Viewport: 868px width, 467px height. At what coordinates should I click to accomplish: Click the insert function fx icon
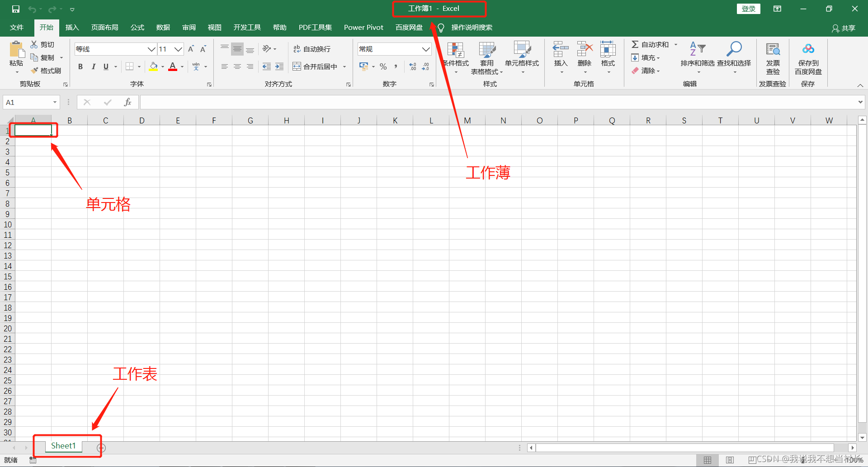[x=127, y=102]
